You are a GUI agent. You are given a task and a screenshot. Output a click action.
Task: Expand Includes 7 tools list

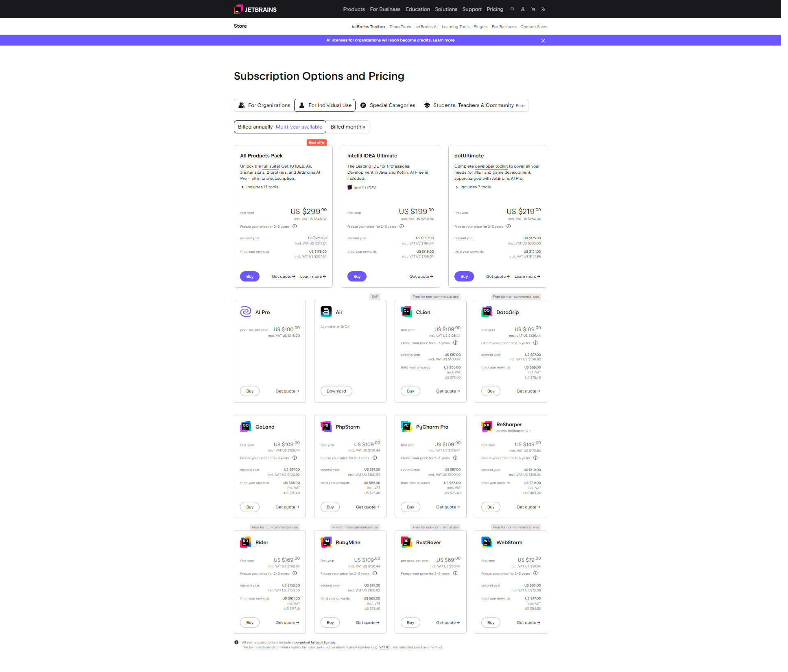[x=473, y=187]
